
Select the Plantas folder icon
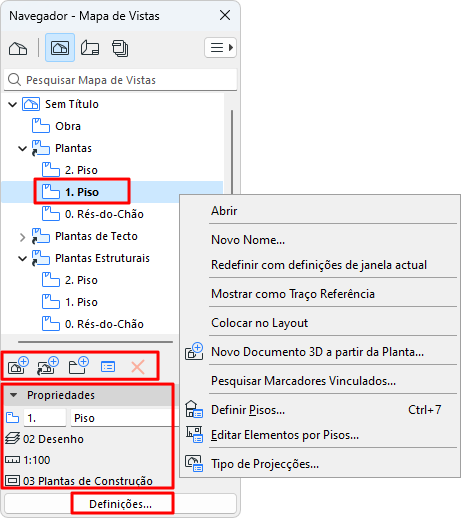[x=41, y=148]
